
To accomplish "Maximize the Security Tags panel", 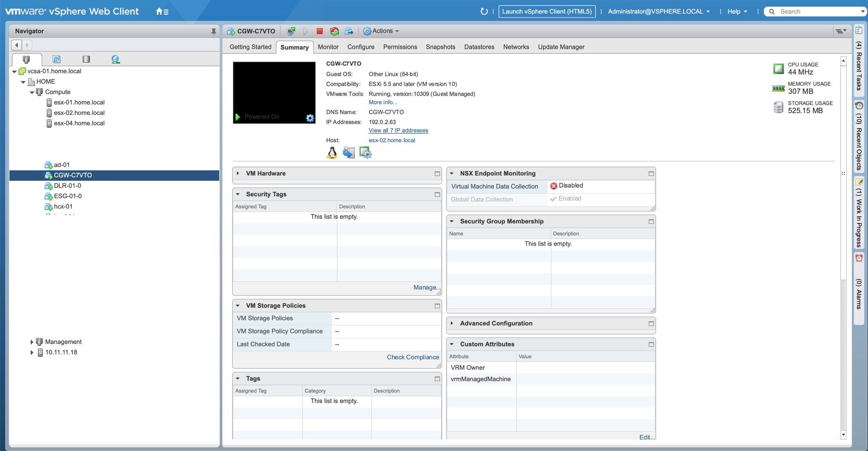I will [x=437, y=194].
